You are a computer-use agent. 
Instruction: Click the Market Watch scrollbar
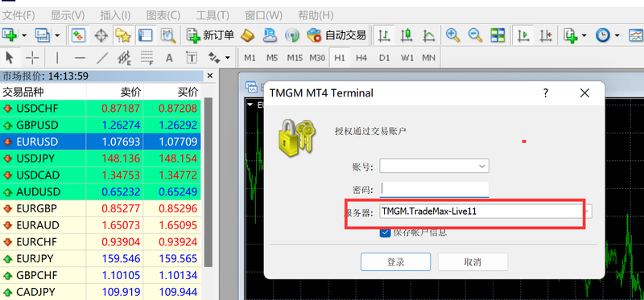208,182
